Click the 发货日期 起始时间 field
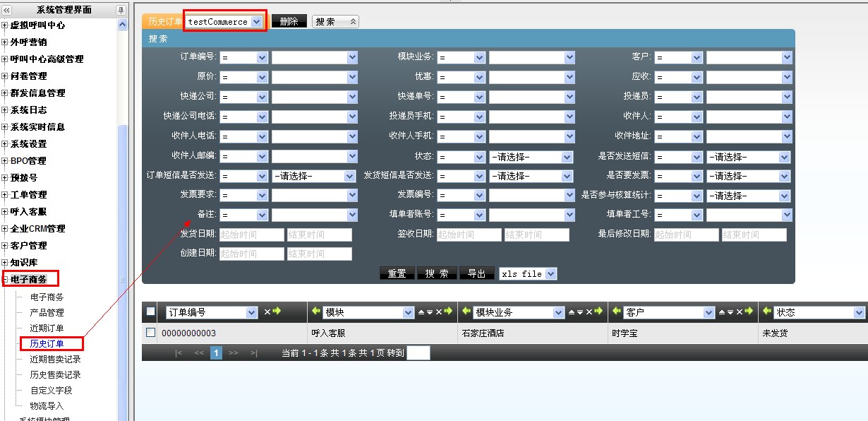Image resolution: width=868 pixels, height=421 pixels. [x=251, y=235]
